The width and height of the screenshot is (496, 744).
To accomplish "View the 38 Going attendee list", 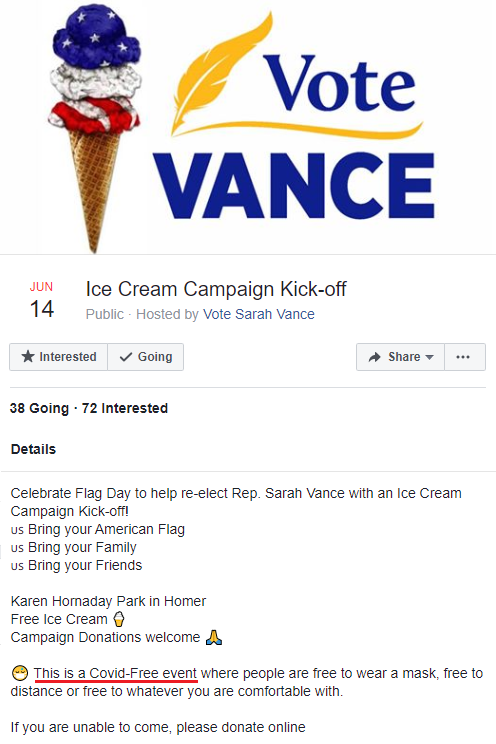I will coord(39,408).
